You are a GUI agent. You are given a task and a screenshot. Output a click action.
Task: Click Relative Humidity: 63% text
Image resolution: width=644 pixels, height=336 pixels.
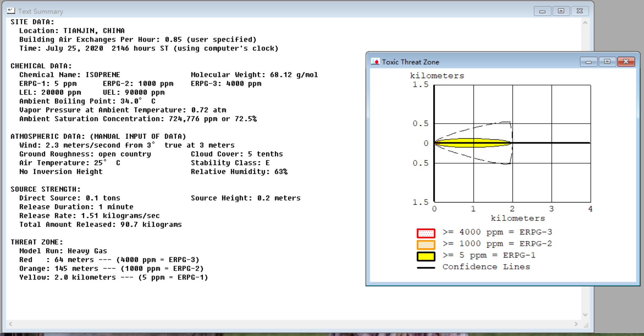(x=239, y=172)
